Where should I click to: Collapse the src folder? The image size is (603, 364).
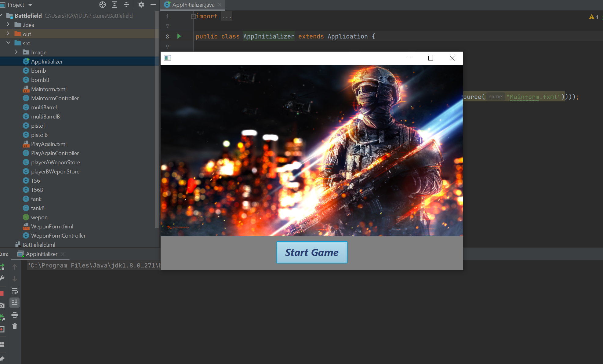9,43
